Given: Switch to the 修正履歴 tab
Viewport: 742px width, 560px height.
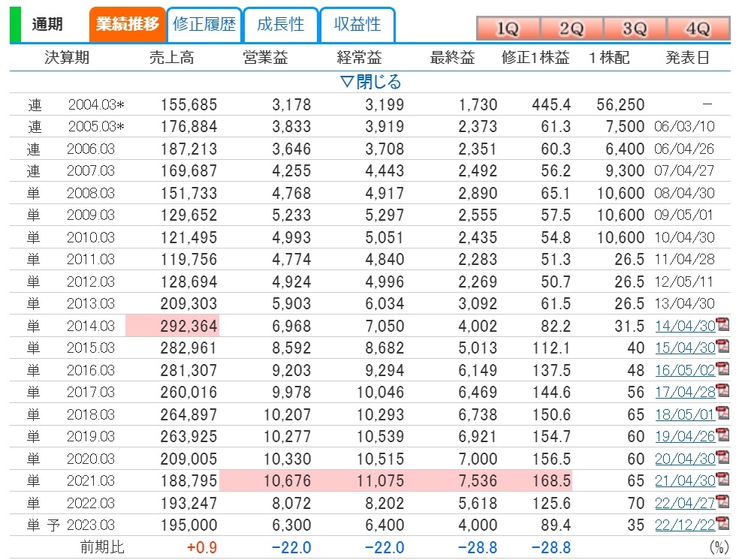Looking at the screenshot, I should click(x=204, y=24).
